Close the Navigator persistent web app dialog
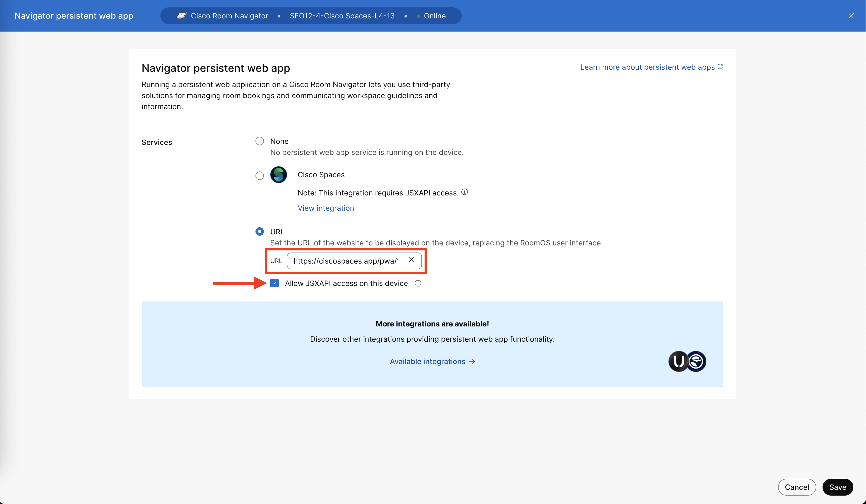This screenshot has width=866, height=504. click(x=851, y=16)
